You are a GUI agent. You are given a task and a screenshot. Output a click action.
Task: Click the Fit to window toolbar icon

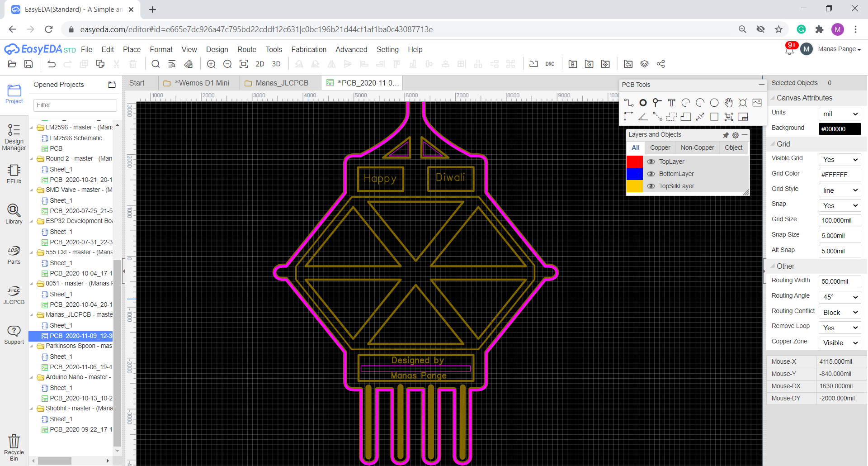244,64
